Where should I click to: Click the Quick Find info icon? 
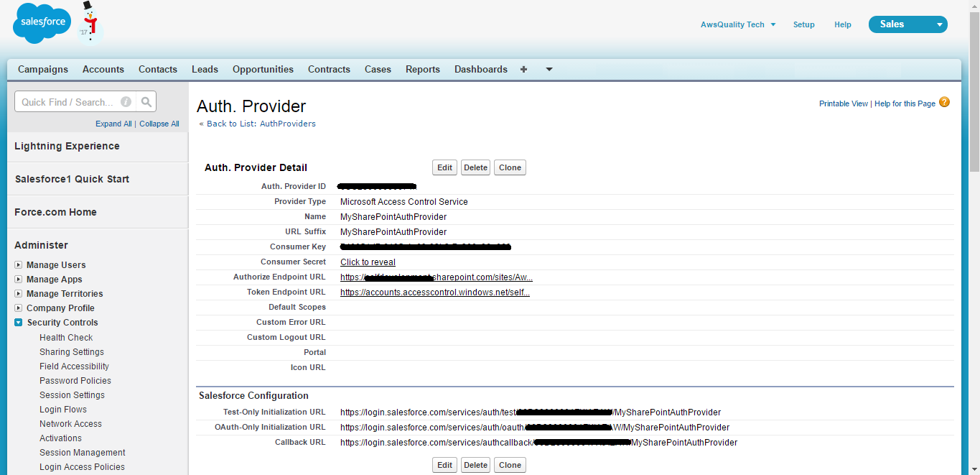126,102
